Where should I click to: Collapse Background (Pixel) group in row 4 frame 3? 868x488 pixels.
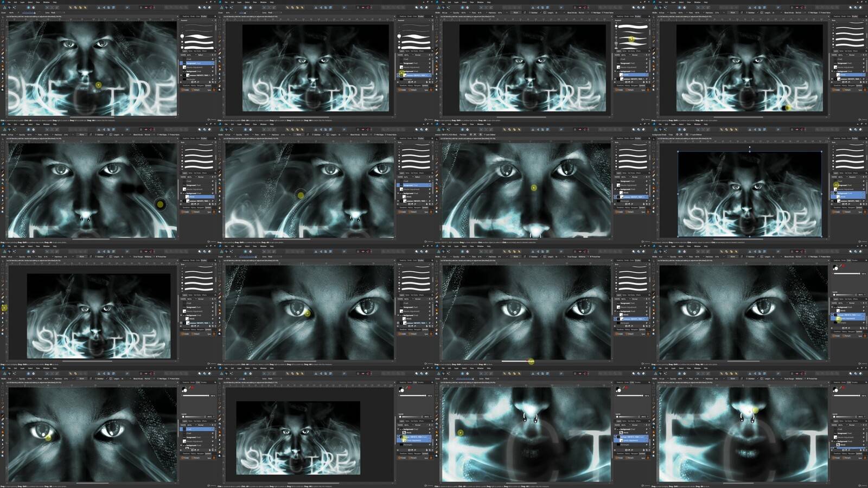(616, 428)
